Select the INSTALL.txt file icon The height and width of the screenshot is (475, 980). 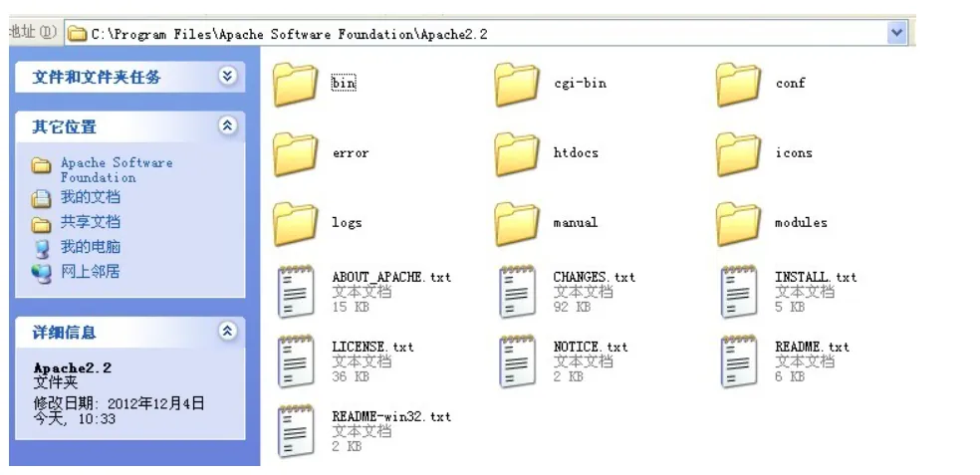739,291
